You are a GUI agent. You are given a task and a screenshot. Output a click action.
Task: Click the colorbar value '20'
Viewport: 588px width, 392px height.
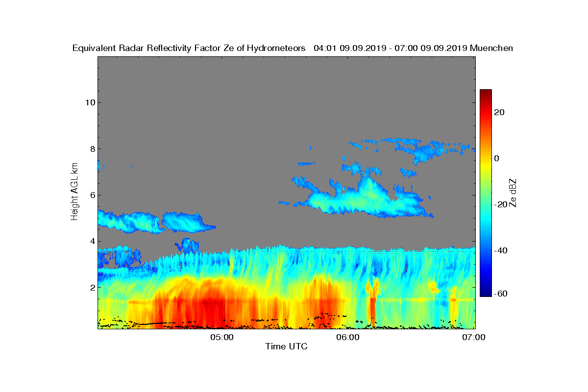tap(500, 112)
